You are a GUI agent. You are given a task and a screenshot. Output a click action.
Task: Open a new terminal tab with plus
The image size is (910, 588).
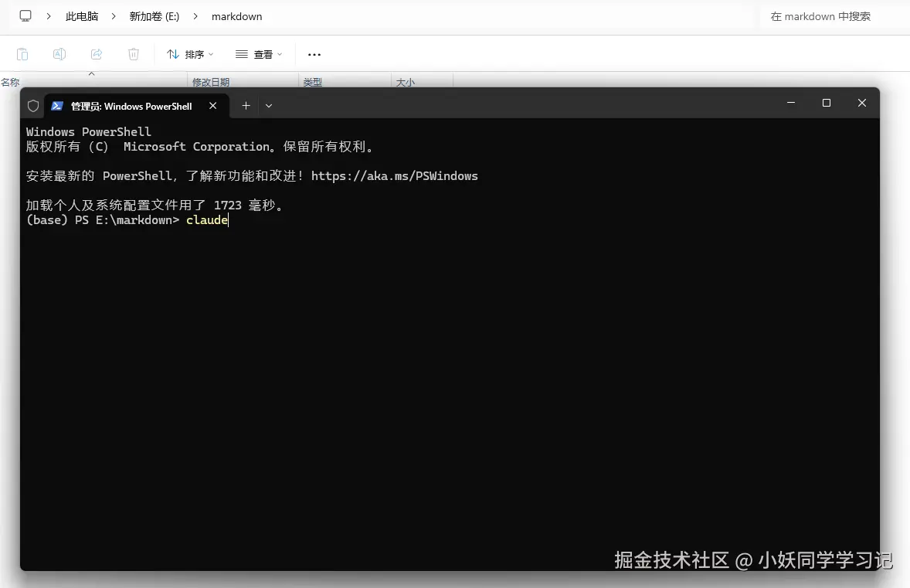[x=246, y=106]
